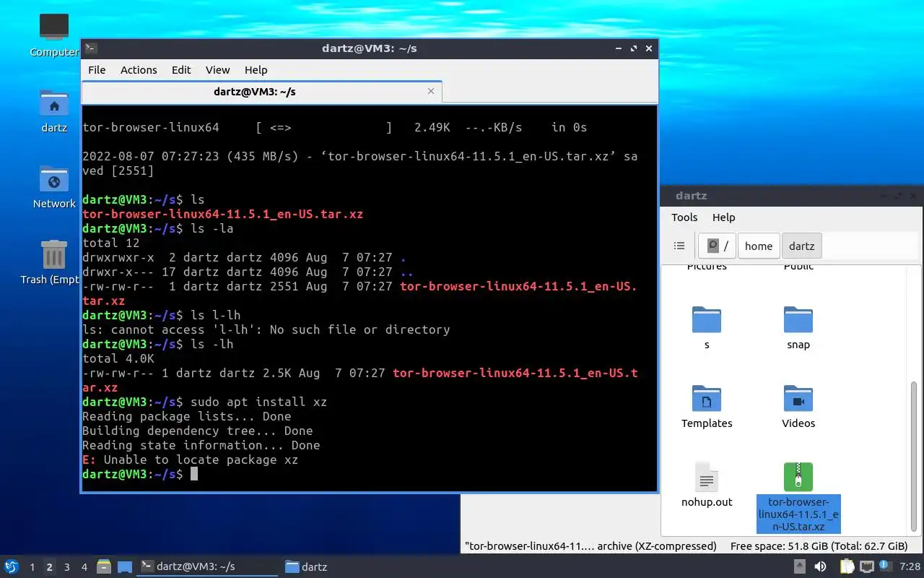The image size is (924, 578).
Task: Switch to workspace 2
Action: (x=49, y=567)
